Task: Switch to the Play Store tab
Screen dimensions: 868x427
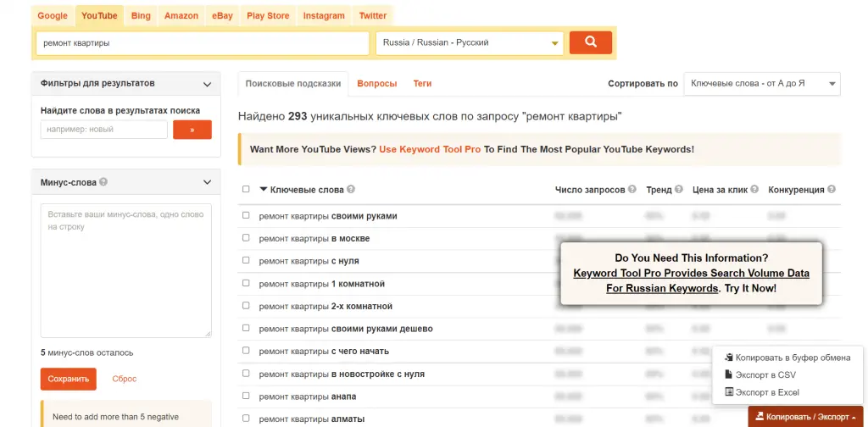Action: coord(268,15)
